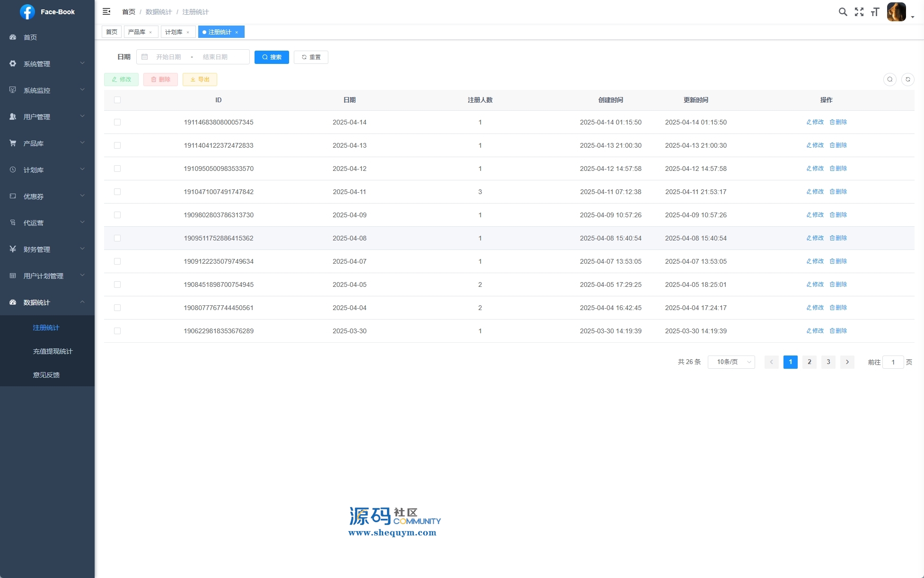Image resolution: width=924 pixels, height=578 pixels.
Task: Click the blue 搜索 button
Action: click(272, 57)
